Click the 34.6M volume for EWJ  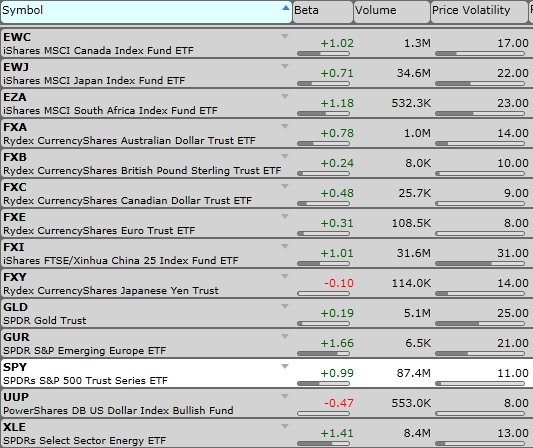414,73
